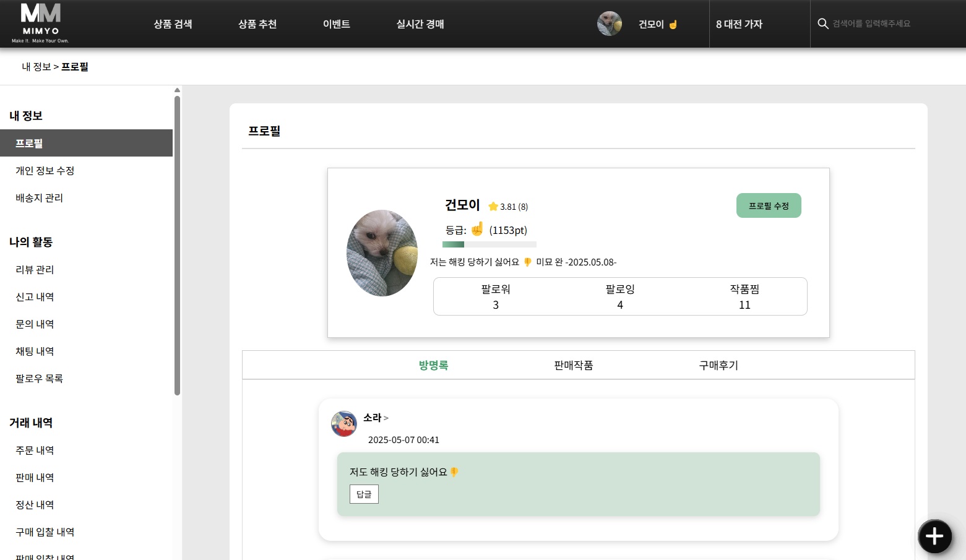Click the MIMYO logo

pos(40,24)
